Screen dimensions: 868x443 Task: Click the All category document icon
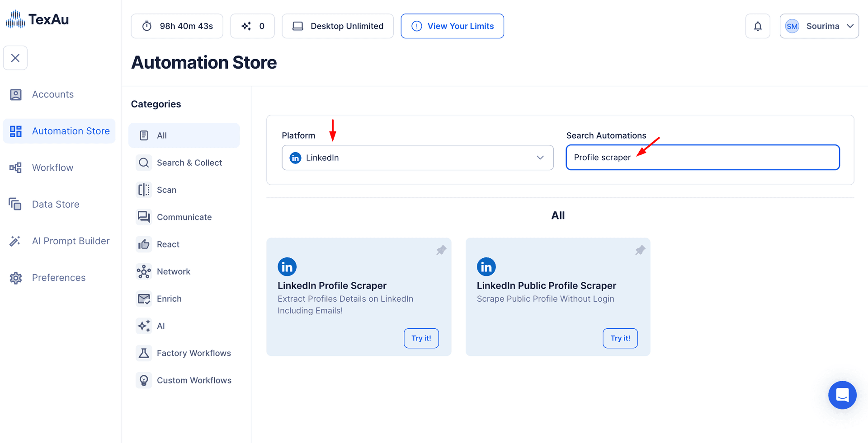[144, 135]
